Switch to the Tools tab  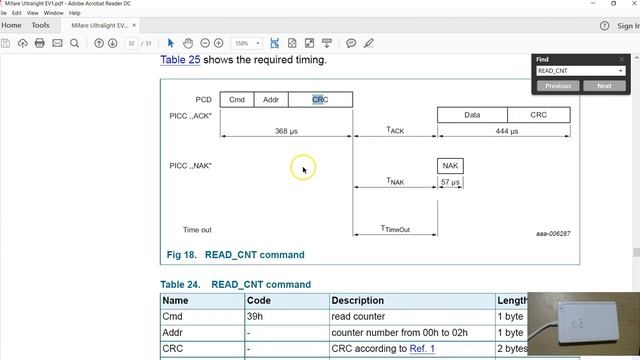[x=40, y=25]
